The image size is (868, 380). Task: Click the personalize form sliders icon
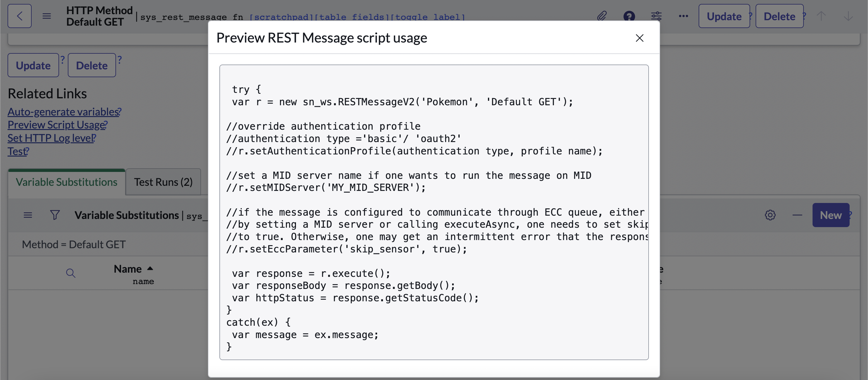[x=656, y=16]
